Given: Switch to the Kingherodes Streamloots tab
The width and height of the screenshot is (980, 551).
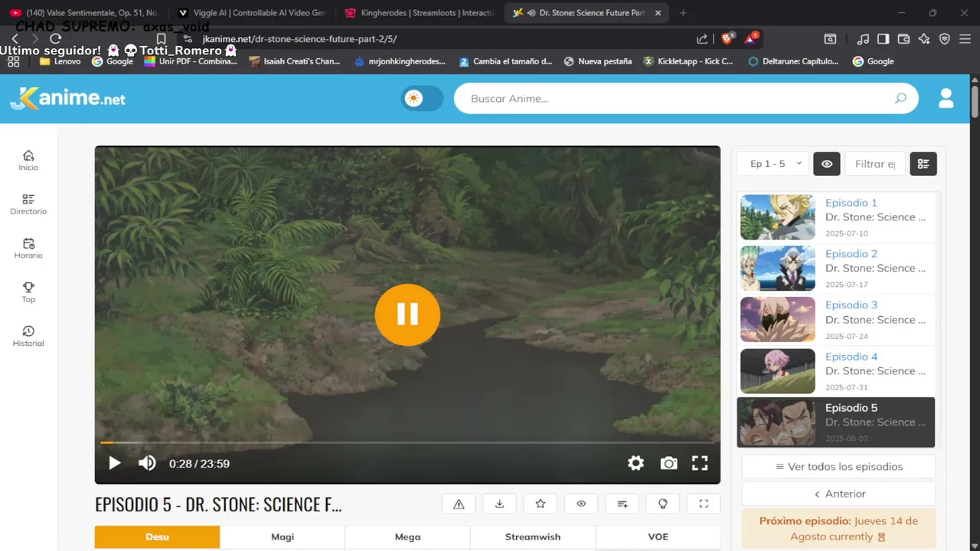Looking at the screenshot, I should [x=419, y=13].
